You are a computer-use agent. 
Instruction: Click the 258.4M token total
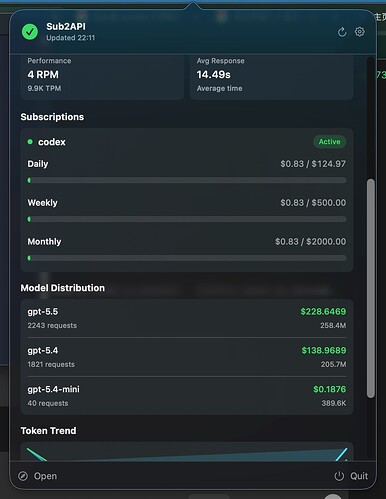point(333,325)
